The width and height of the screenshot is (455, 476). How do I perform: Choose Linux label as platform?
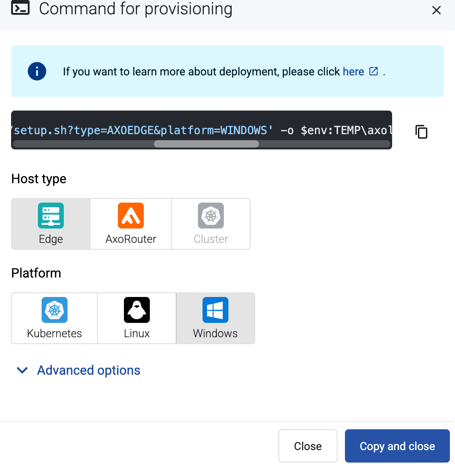(x=137, y=334)
